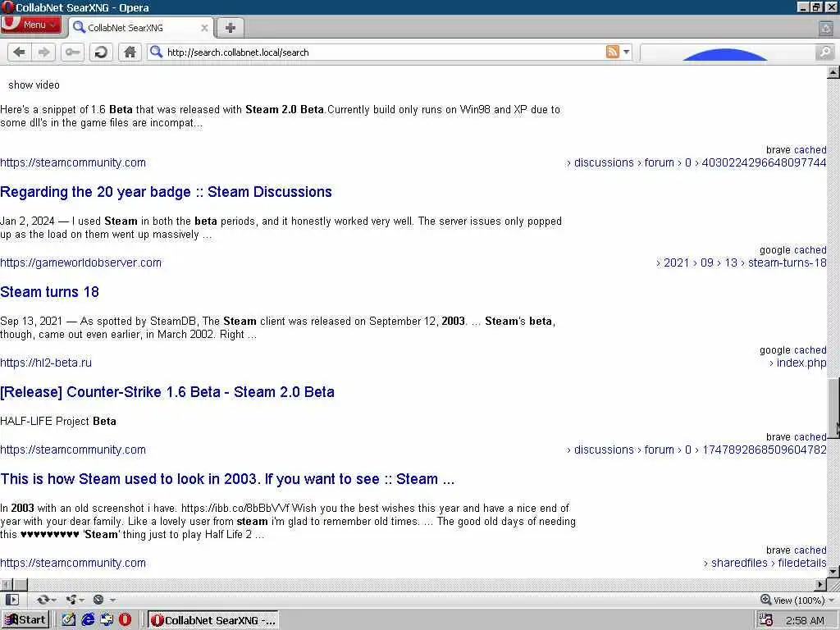Image resolution: width=840 pixels, height=630 pixels.
Task: Open the closed tabs trash icon
Action: click(x=826, y=28)
